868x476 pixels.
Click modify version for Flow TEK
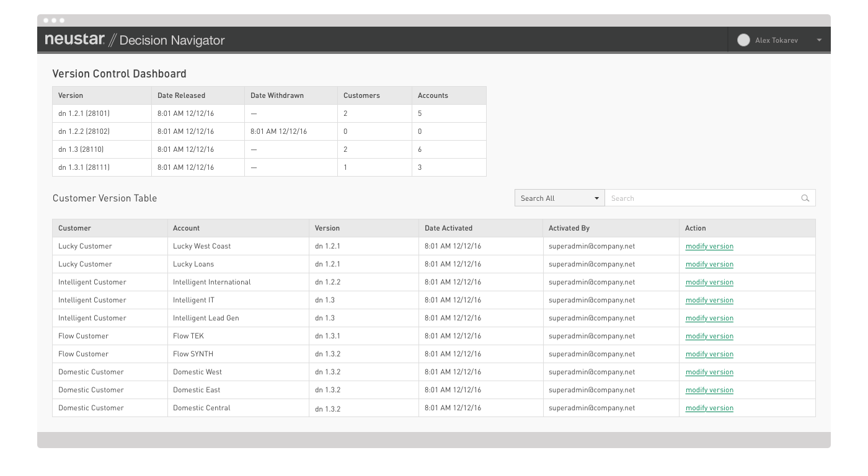[x=709, y=336]
